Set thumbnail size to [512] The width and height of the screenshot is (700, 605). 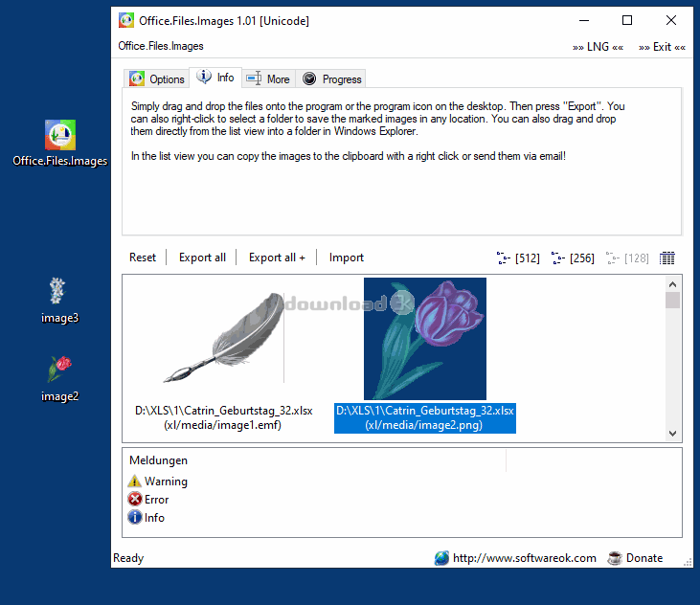coord(518,258)
